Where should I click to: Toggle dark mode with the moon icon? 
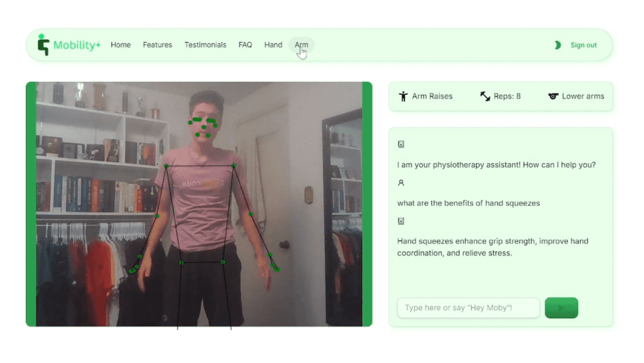pyautogui.click(x=558, y=45)
